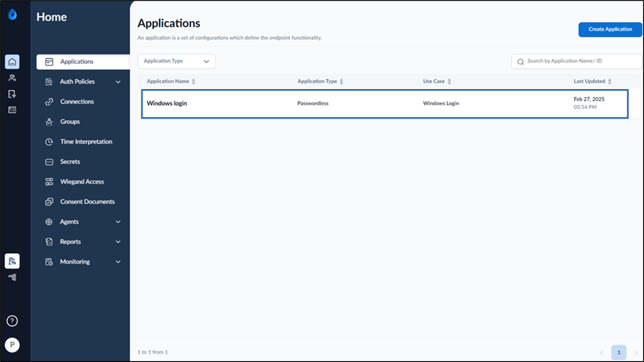Open Wiegand Access in the sidebar
The height and width of the screenshot is (362, 644).
[82, 182]
